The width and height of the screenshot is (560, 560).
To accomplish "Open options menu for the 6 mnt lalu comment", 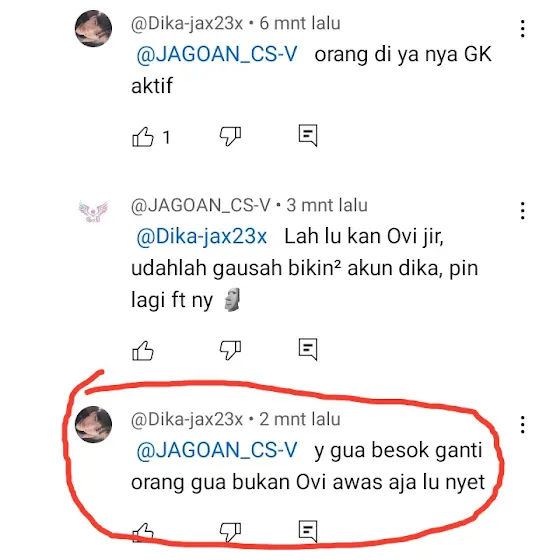I will point(522,29).
